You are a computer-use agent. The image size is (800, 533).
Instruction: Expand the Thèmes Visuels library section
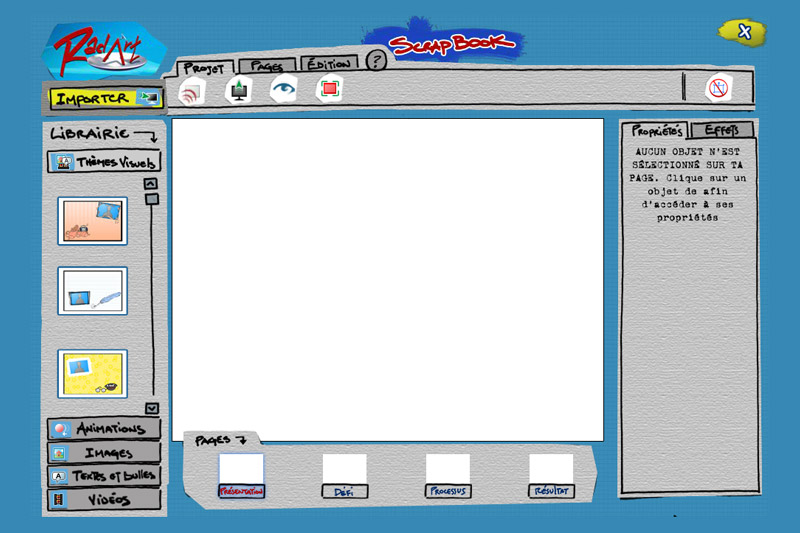pos(104,162)
